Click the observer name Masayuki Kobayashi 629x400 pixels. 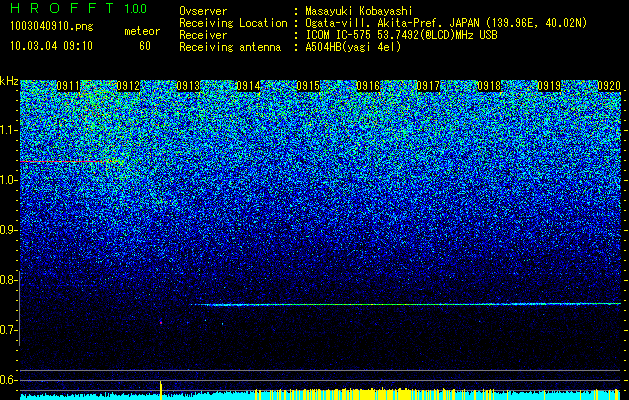[x=359, y=11]
